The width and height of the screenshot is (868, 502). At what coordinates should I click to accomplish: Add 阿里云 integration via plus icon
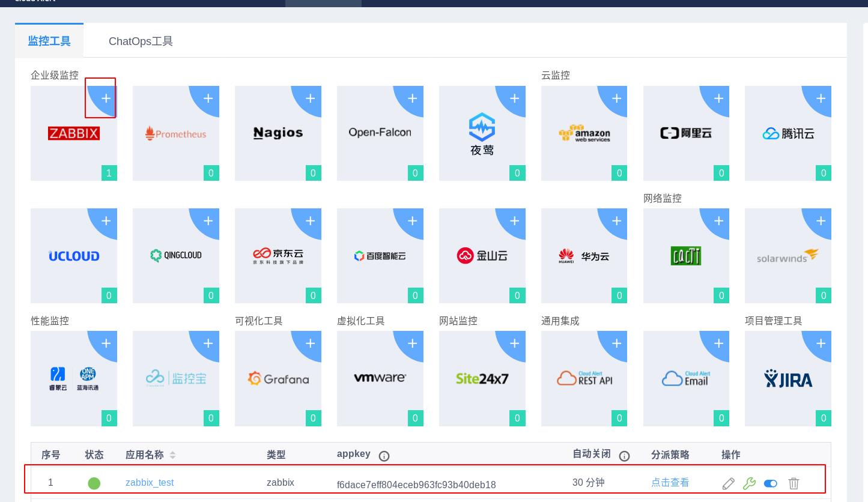719,98
